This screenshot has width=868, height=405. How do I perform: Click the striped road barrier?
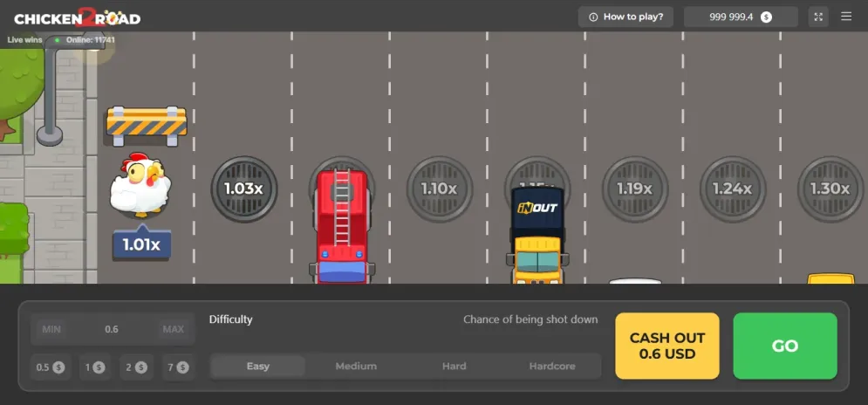(147, 125)
